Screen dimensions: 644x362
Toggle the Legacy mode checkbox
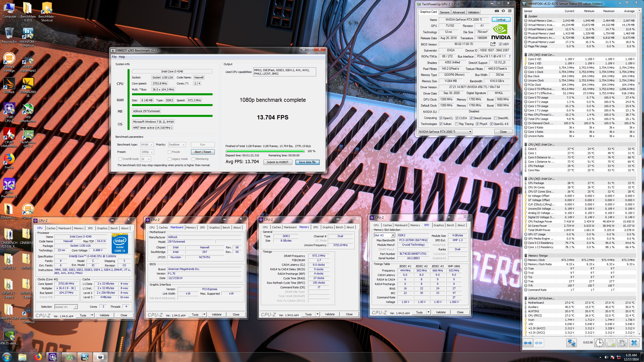169,159
